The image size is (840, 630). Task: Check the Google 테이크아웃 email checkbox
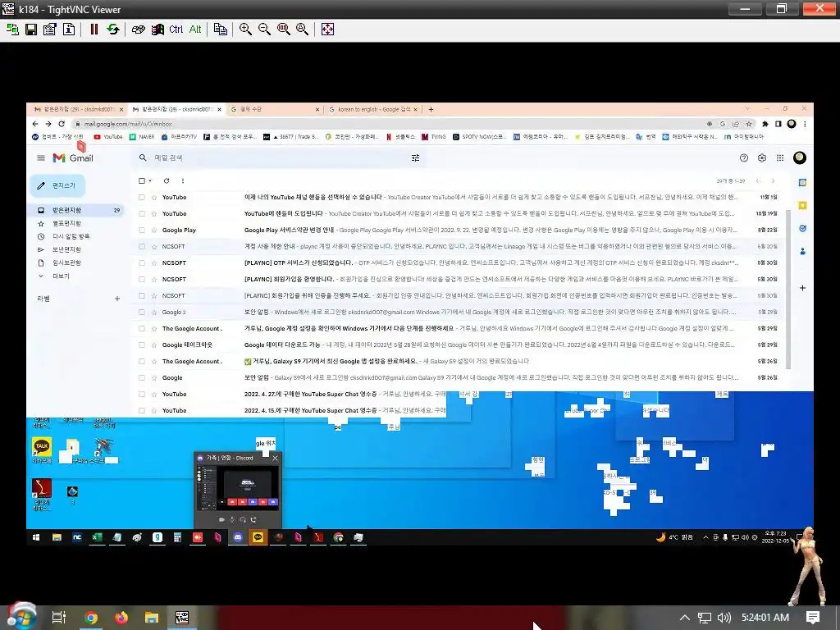tap(142, 345)
